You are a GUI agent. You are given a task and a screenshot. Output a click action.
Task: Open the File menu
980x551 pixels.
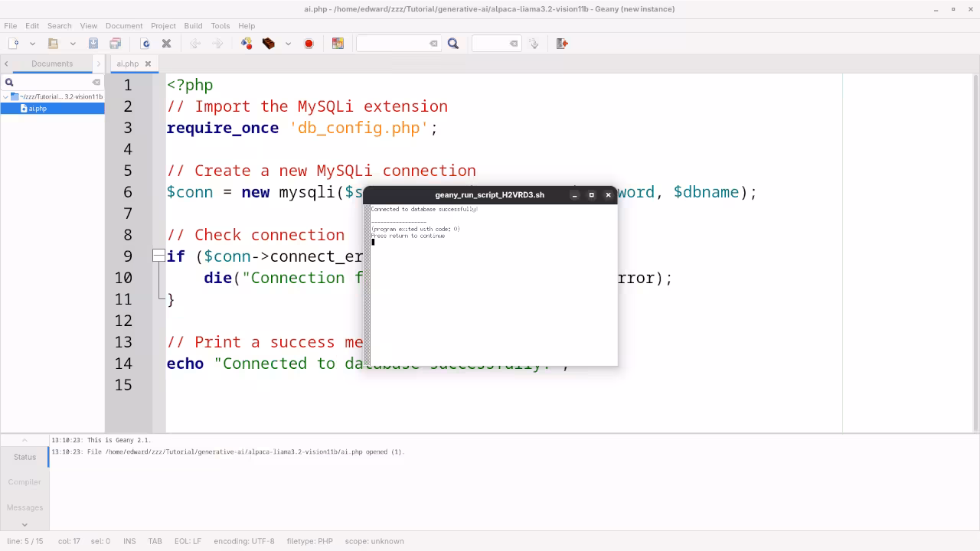(x=11, y=25)
